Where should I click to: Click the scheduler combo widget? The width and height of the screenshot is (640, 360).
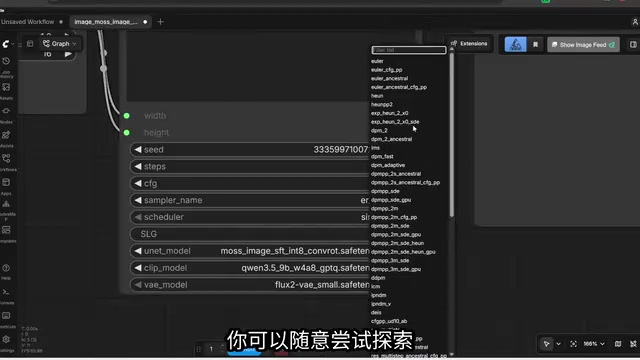(250, 217)
